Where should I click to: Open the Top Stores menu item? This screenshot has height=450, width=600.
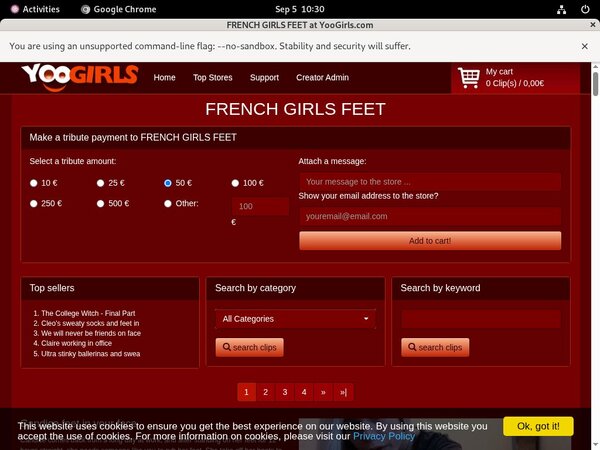tap(212, 77)
